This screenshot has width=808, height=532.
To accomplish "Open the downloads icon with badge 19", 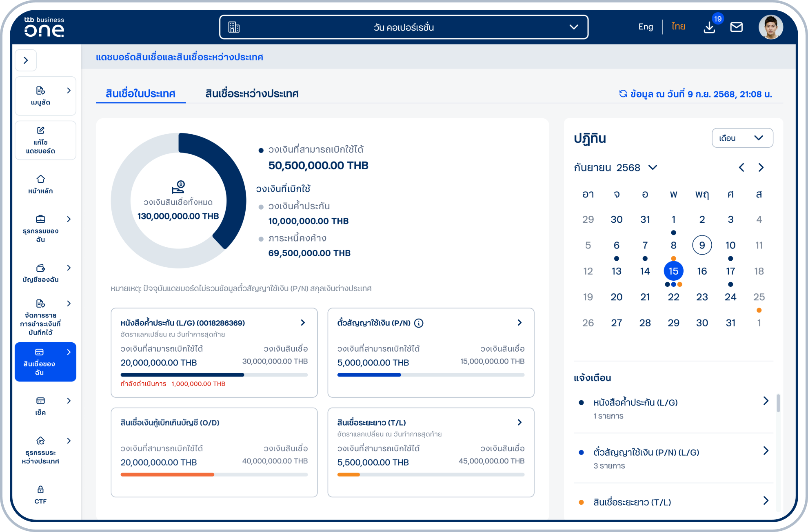I will point(709,27).
